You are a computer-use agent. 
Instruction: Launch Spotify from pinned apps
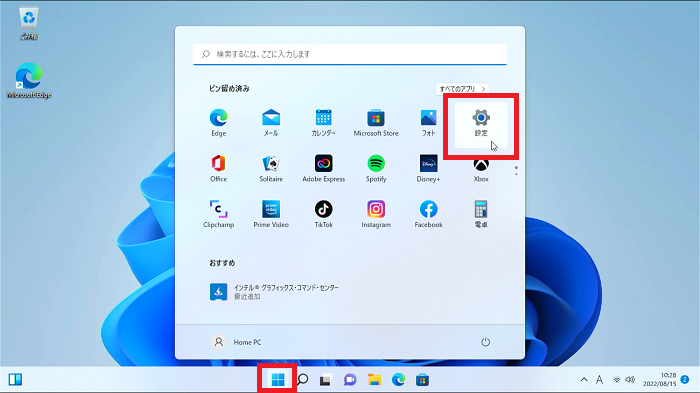click(376, 169)
